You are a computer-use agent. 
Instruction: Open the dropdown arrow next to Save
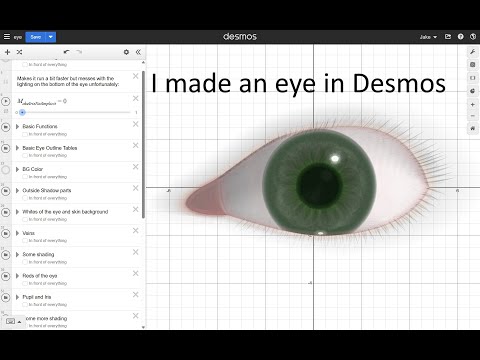point(51,37)
